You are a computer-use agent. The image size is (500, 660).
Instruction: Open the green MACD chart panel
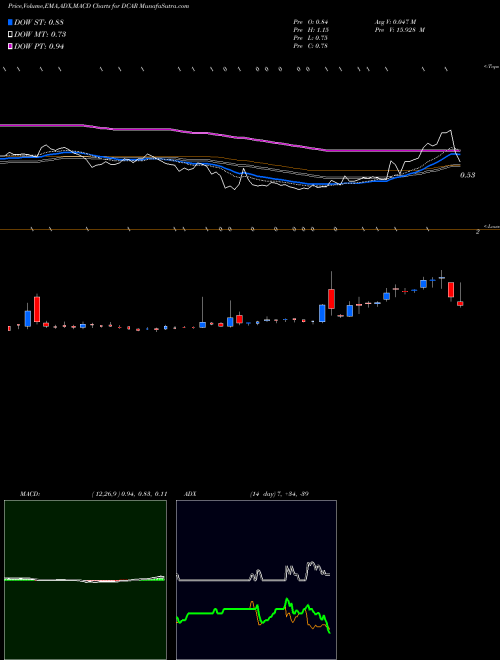85,580
